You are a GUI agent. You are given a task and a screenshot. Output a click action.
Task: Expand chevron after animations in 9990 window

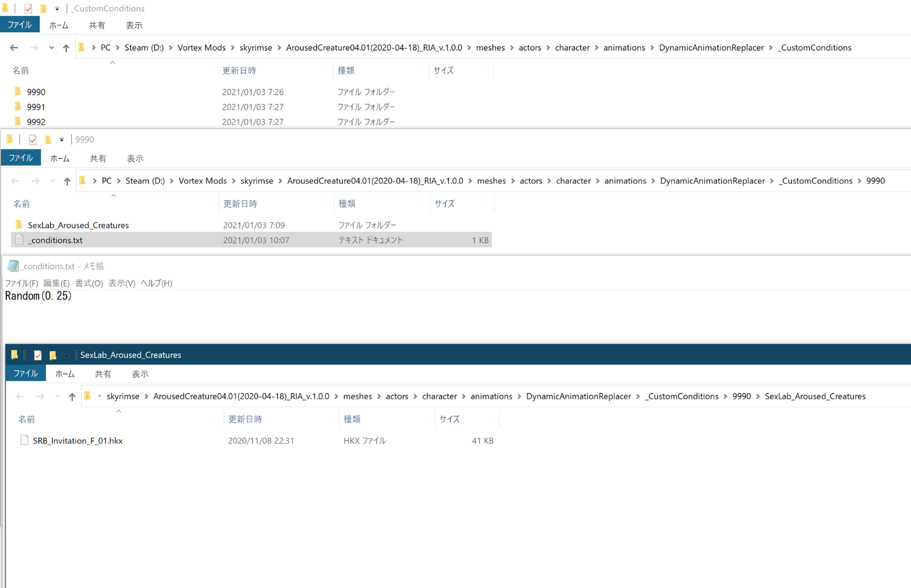tap(653, 181)
